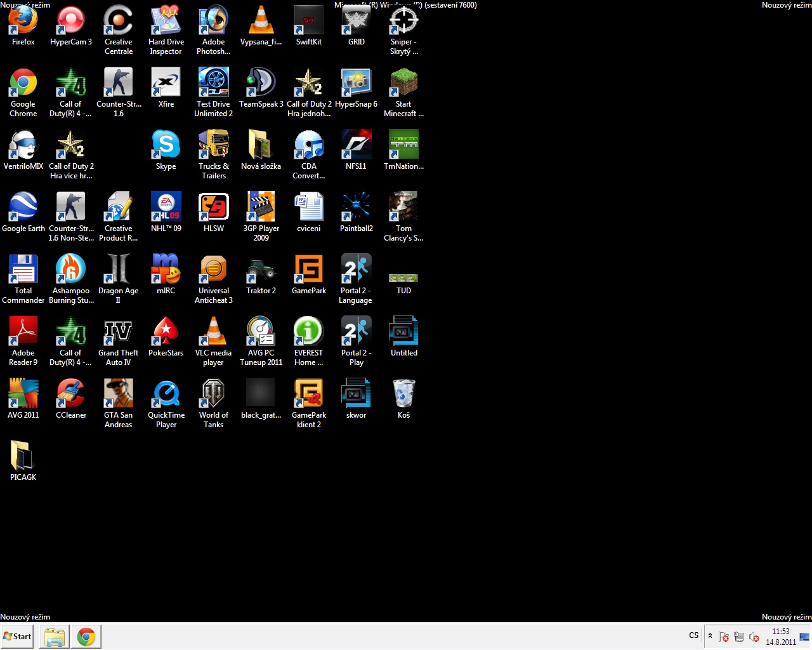Select the CDA Converter shortcut
The height and width of the screenshot is (650, 812).
click(x=309, y=155)
